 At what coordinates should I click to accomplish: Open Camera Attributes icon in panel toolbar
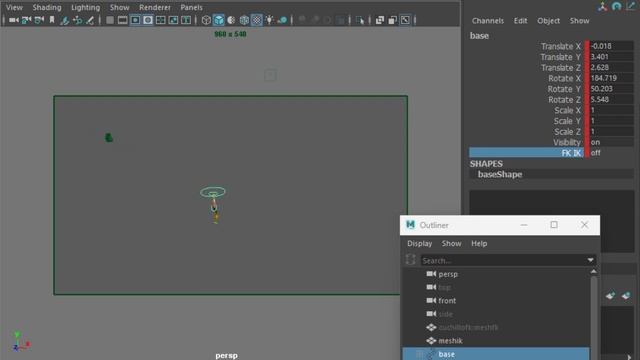[39, 20]
